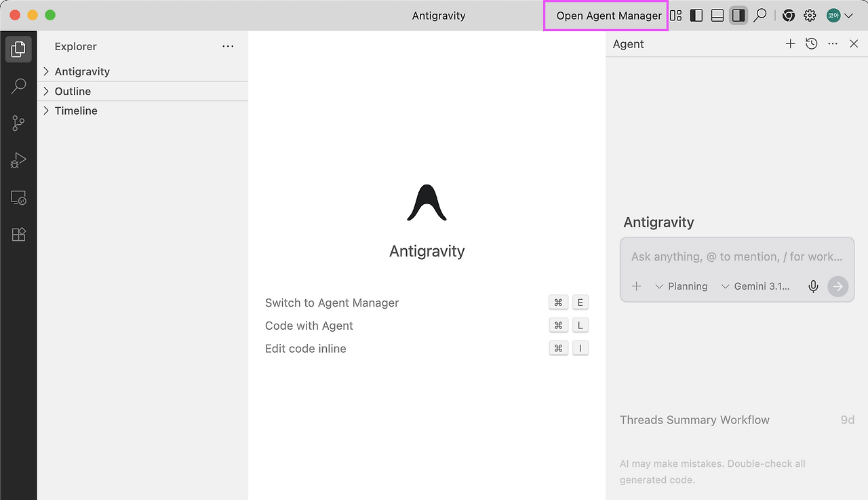The height and width of the screenshot is (500, 868).
Task: Add context with the plus in prompt box
Action: (x=636, y=286)
